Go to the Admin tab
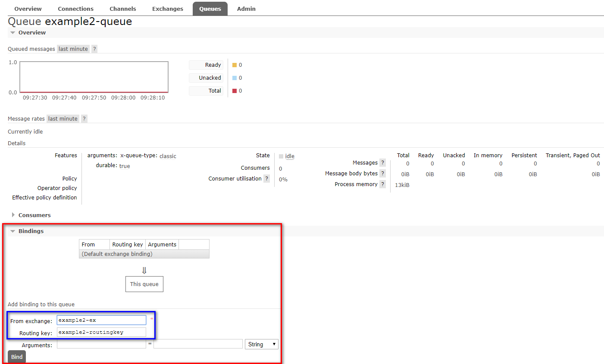This screenshot has width=604, height=364. tap(246, 9)
